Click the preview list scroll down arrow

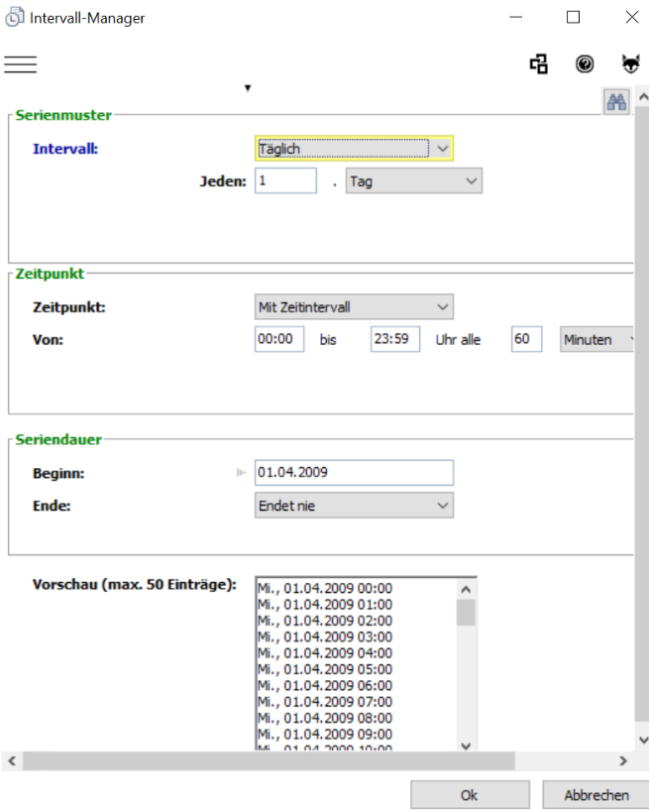coord(466,745)
